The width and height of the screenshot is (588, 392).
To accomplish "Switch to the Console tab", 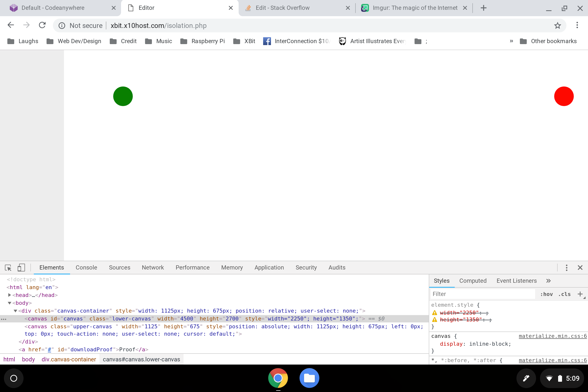I will tap(86, 268).
